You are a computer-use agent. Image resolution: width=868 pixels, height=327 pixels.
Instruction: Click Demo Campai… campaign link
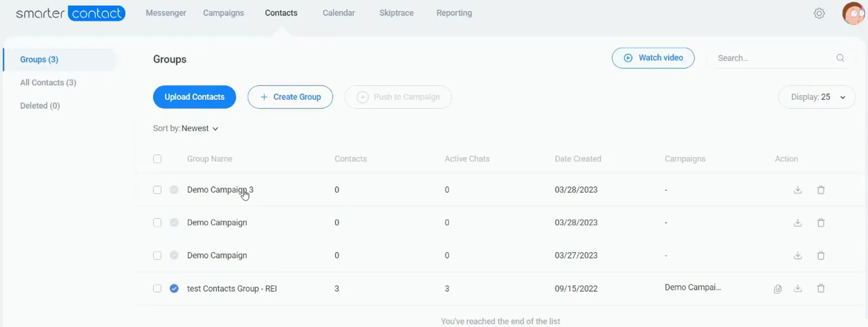(693, 287)
